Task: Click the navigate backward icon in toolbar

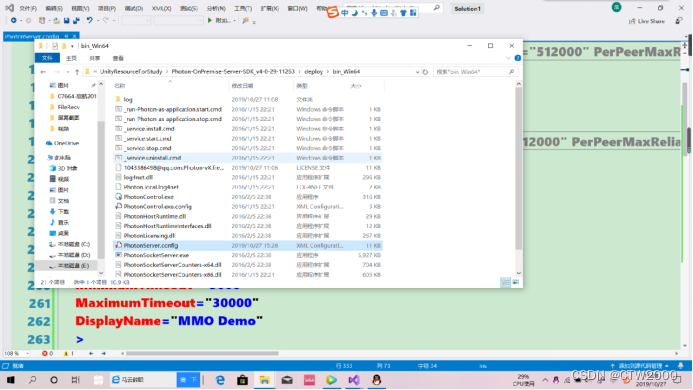Action: [x=14, y=20]
